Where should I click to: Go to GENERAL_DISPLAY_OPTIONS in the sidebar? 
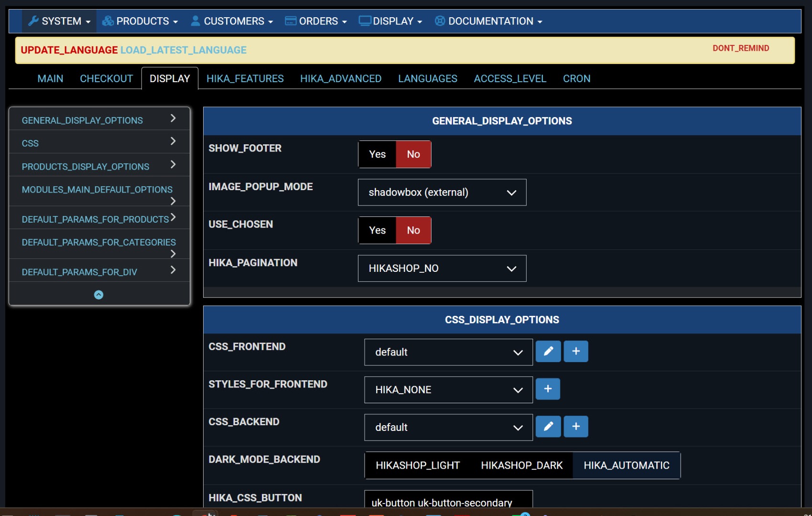[x=99, y=119]
